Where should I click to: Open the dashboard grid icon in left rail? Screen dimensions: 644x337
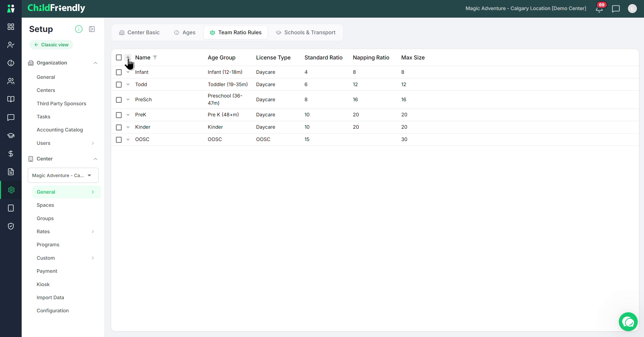click(x=11, y=27)
